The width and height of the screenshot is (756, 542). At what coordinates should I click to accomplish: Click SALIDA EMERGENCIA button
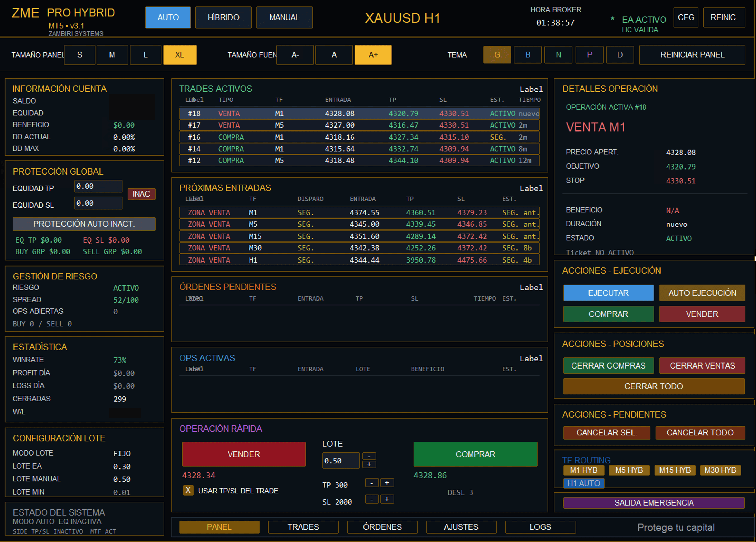(x=654, y=503)
